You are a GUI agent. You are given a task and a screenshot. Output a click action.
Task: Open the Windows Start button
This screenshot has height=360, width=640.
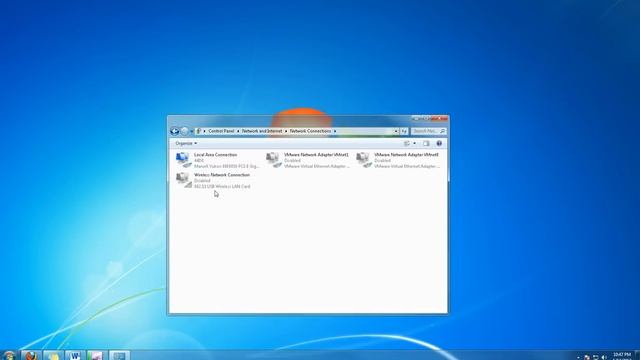coord(9,356)
